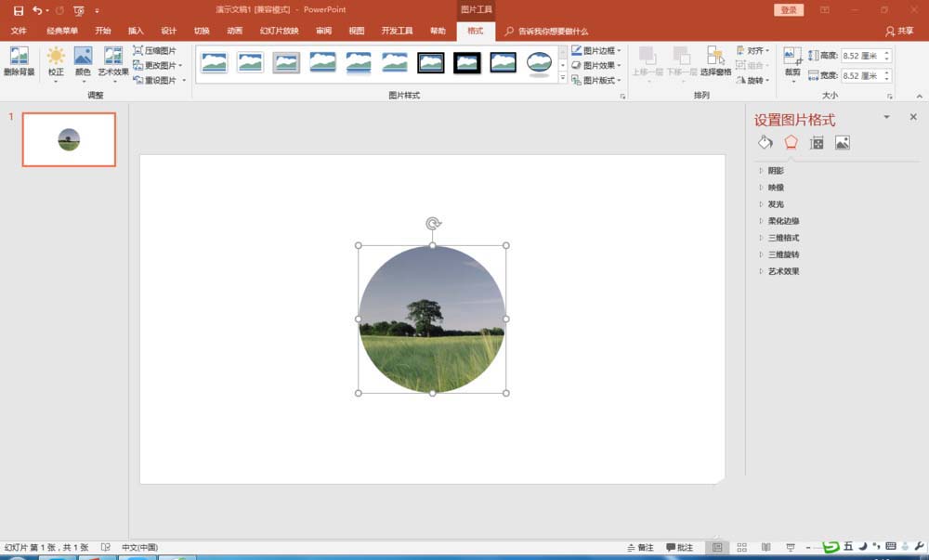Open Effects pentagon icon in format pane
The image size is (929, 560).
point(791,143)
